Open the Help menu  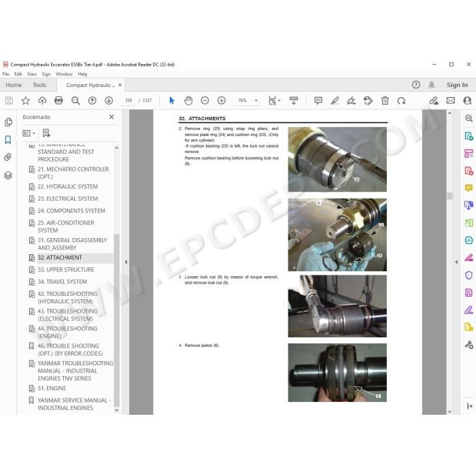[82, 73]
